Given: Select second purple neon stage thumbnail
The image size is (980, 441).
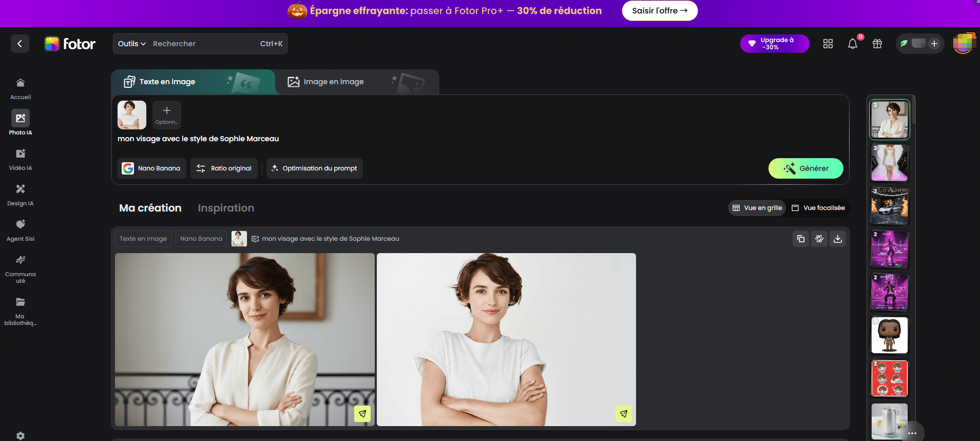Looking at the screenshot, I should point(890,292).
